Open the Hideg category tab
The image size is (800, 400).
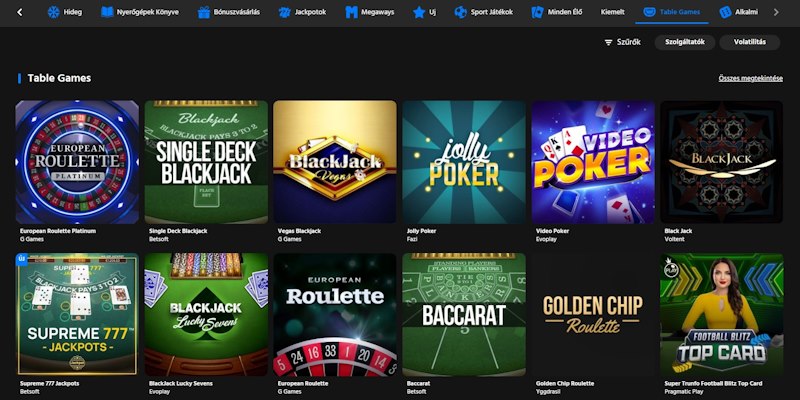(x=65, y=12)
